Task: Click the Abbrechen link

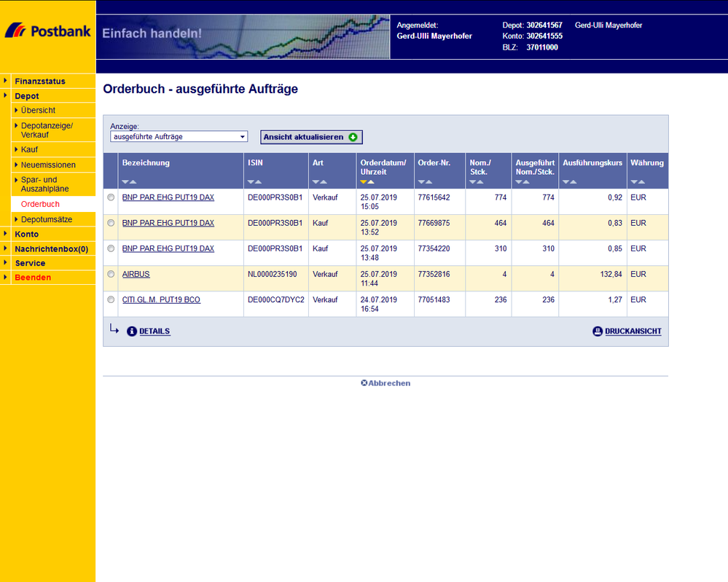Action: pyautogui.click(x=385, y=383)
